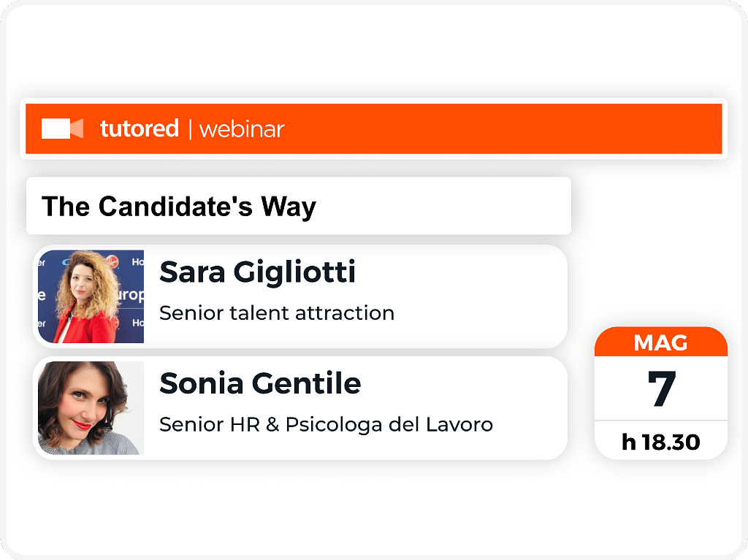Click the day number 7 on calendar
Screen dimensions: 748x560
point(662,388)
